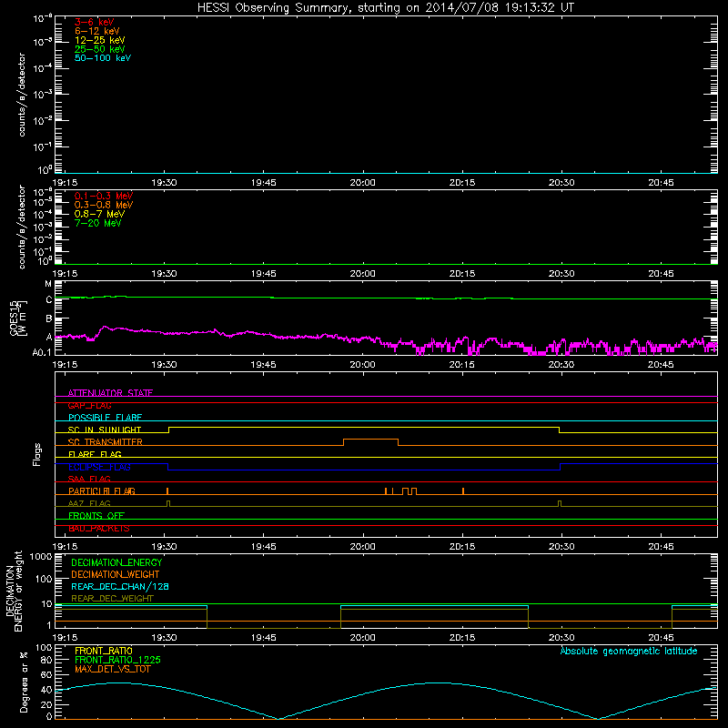Click the 20:00 tick label under Flags panel
The height and width of the screenshot is (728, 728).
click(x=362, y=547)
